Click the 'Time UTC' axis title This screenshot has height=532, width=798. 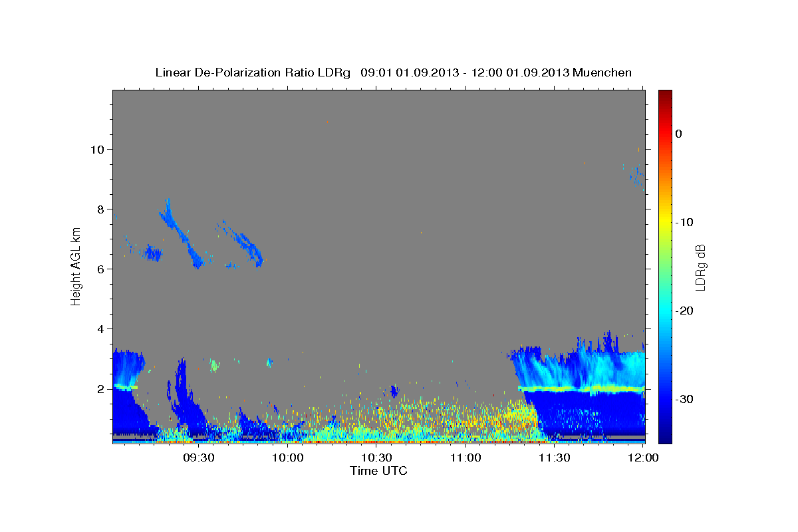click(x=378, y=471)
